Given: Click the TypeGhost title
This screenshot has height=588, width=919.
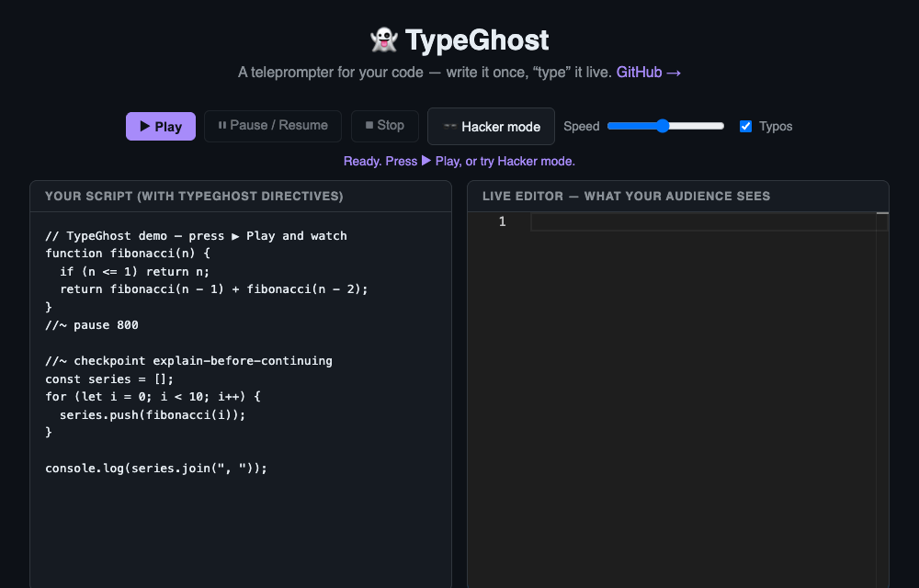Looking at the screenshot, I should click(x=476, y=40).
